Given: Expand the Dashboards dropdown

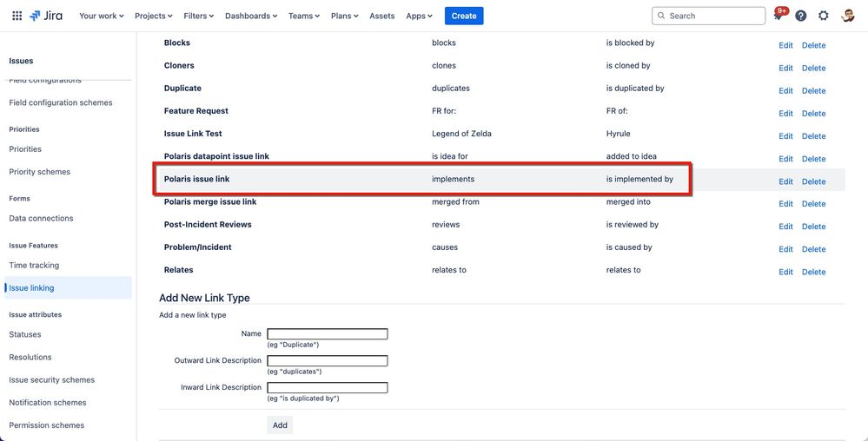Looking at the screenshot, I should [251, 16].
